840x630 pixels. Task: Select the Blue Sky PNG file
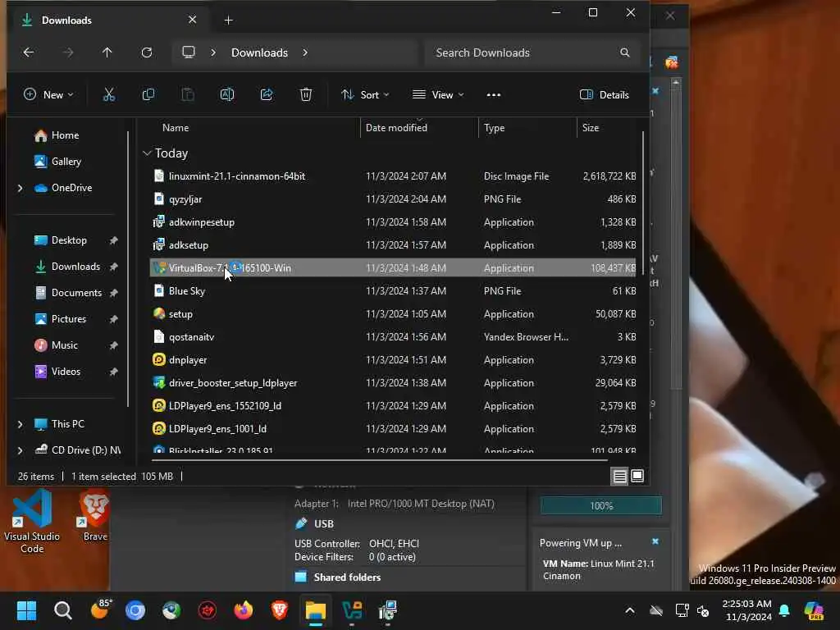[x=393, y=291]
